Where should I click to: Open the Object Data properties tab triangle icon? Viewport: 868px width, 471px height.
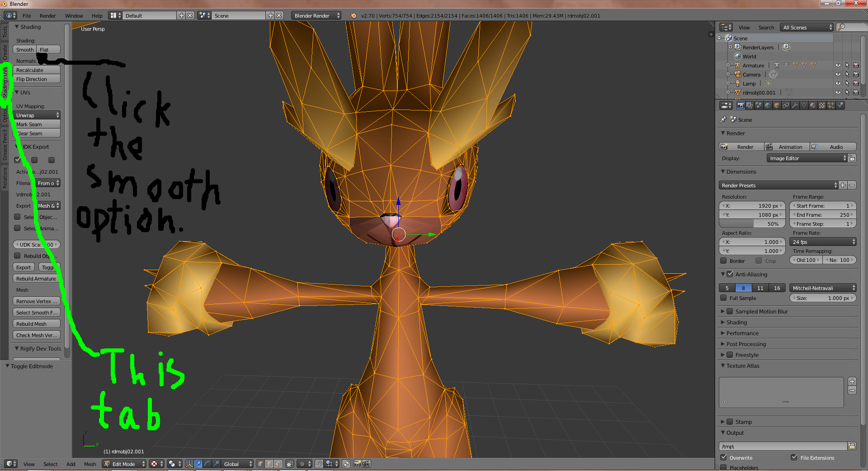pos(804,105)
